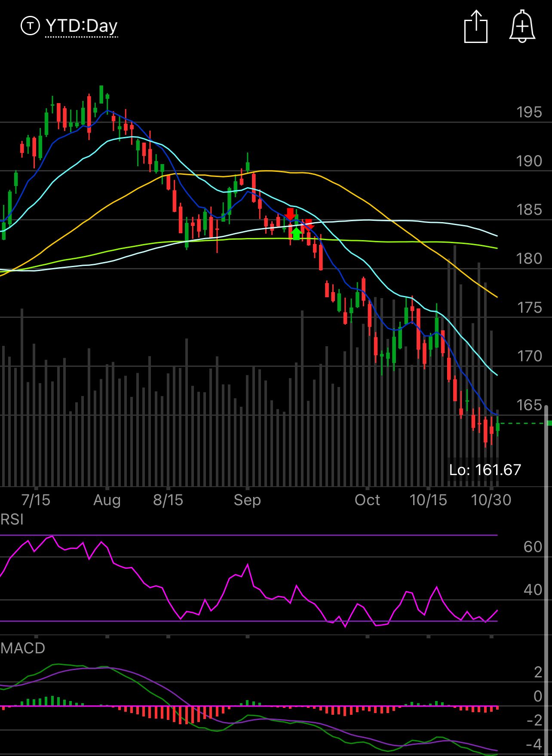Tap the 175 price axis label

tap(529, 308)
